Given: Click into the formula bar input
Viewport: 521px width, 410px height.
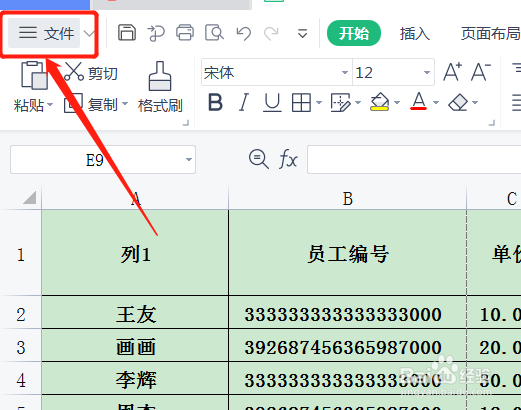Looking at the screenshot, I should pos(414,159).
